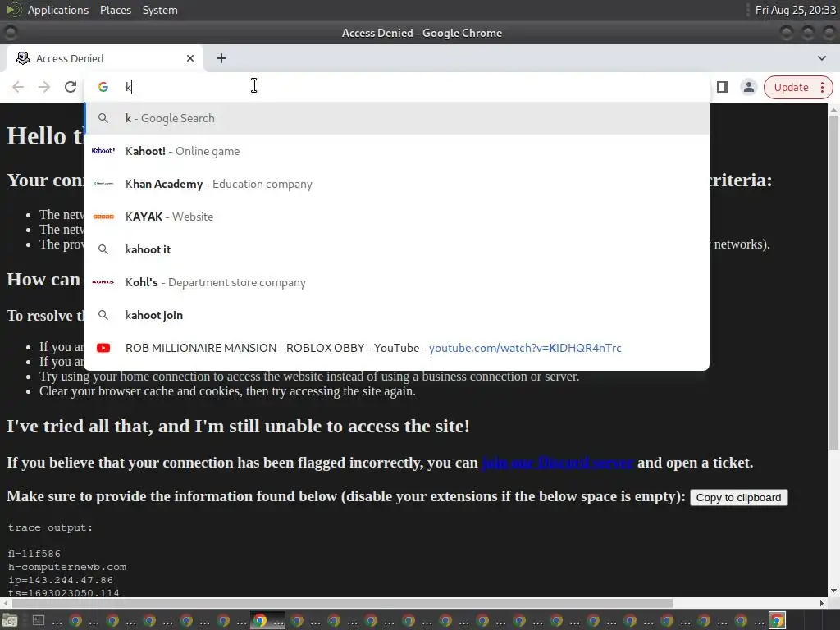Select the 'kahoot join' search suggestion
The width and height of the screenshot is (840, 630).
pos(396,315)
